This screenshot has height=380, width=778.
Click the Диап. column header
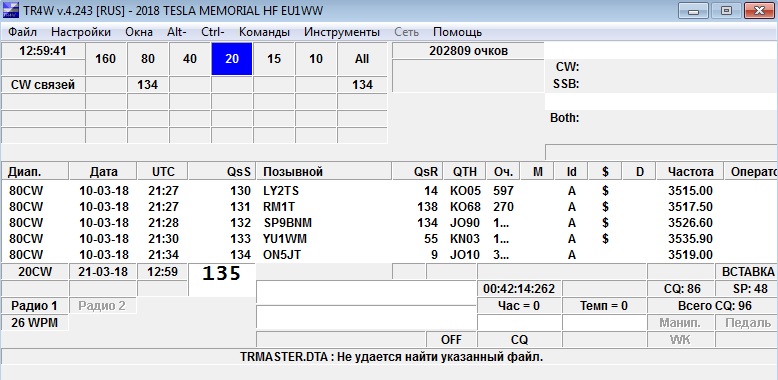35,172
